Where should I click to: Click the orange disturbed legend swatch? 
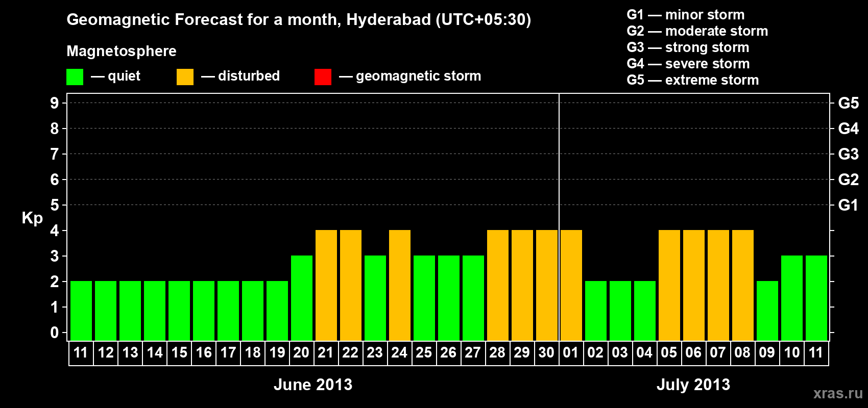pos(185,77)
